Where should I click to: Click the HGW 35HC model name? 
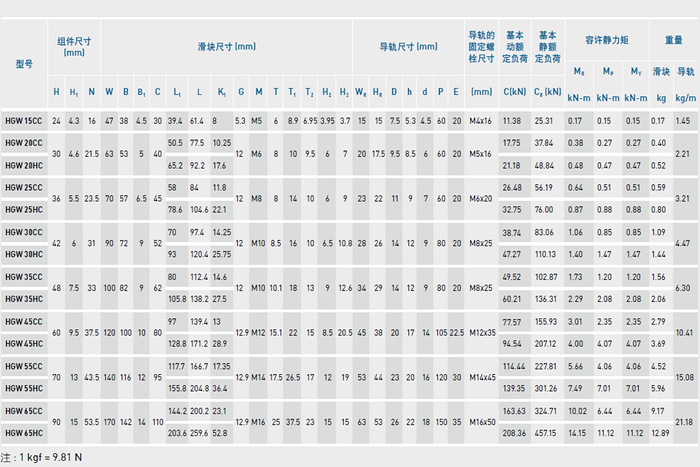pyautogui.click(x=24, y=299)
